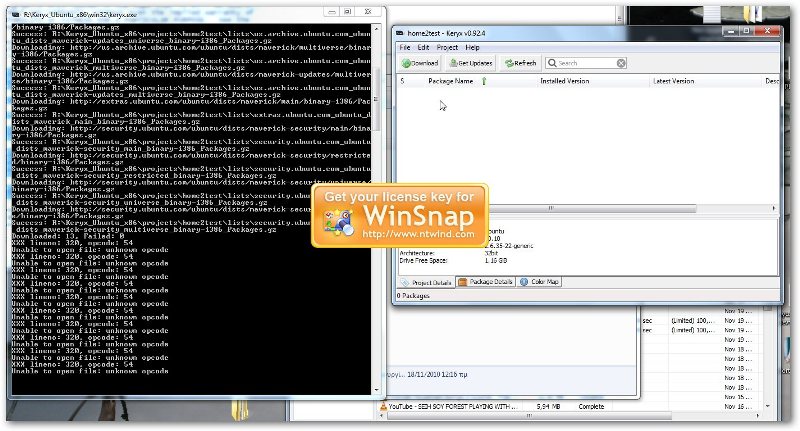Minimize the Keryx window
Image resolution: width=800 pixels, height=431 pixels.
(x=731, y=31)
